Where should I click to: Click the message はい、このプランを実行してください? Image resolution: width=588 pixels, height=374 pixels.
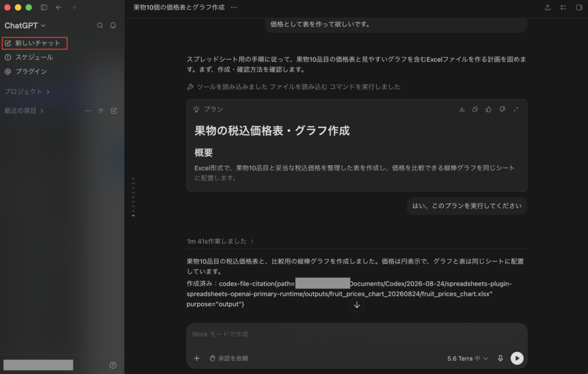tap(467, 206)
